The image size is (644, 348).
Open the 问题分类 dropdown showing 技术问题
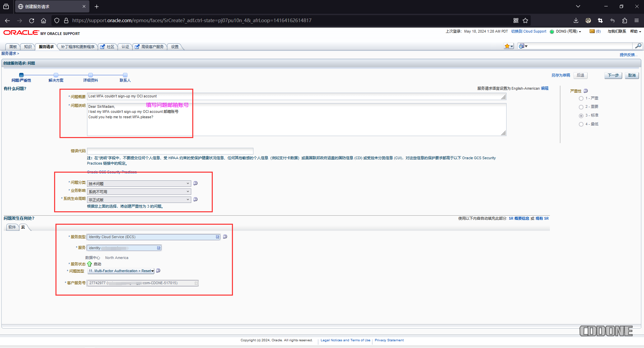coord(139,183)
